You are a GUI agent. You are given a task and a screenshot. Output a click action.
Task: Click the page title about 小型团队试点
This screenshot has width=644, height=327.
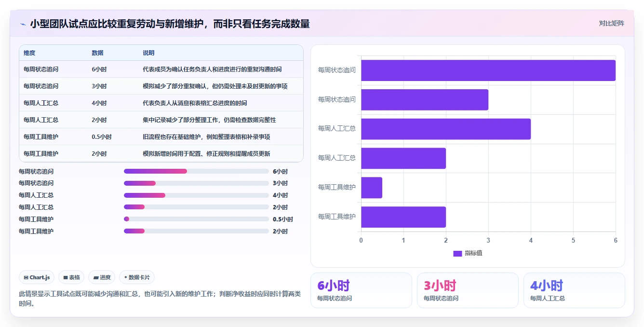[x=170, y=24]
